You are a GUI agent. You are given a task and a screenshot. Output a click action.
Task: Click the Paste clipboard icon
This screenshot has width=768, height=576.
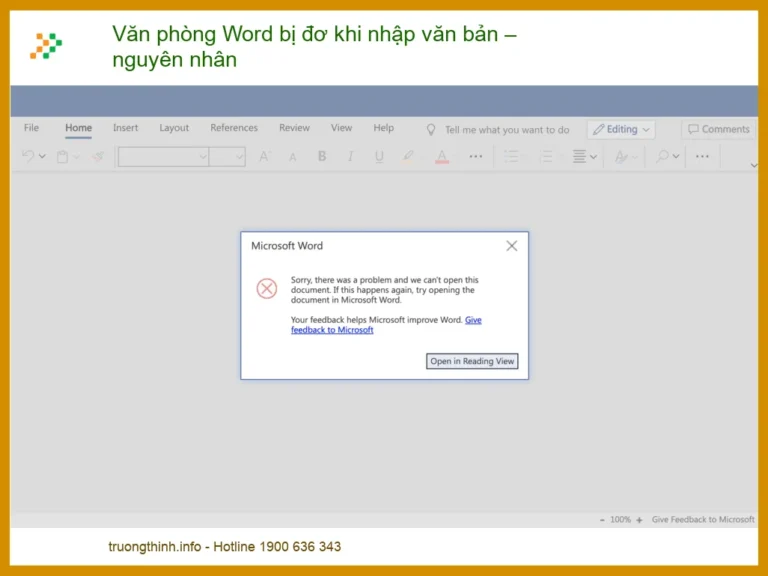tap(62, 157)
